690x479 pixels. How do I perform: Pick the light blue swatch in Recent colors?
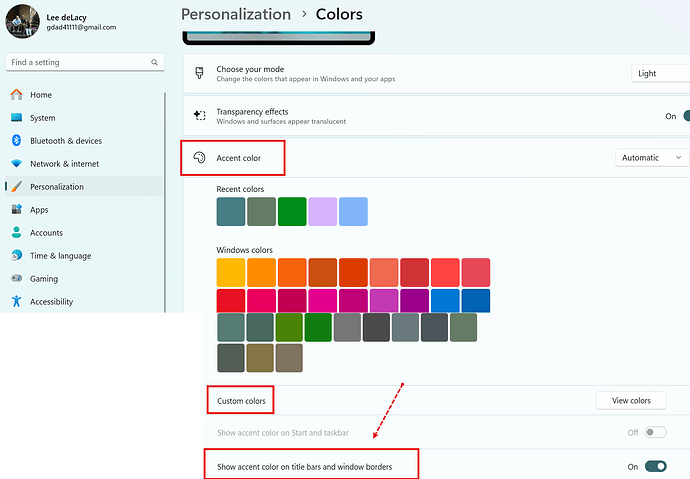[x=353, y=212]
